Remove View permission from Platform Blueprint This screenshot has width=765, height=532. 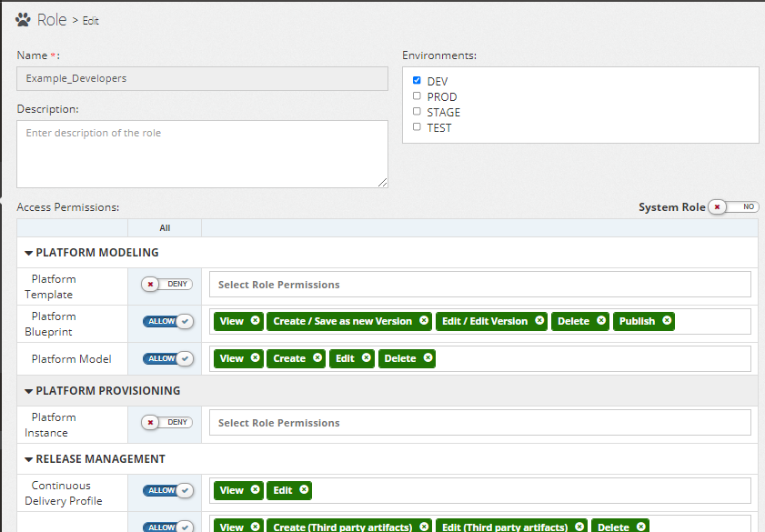coord(255,321)
